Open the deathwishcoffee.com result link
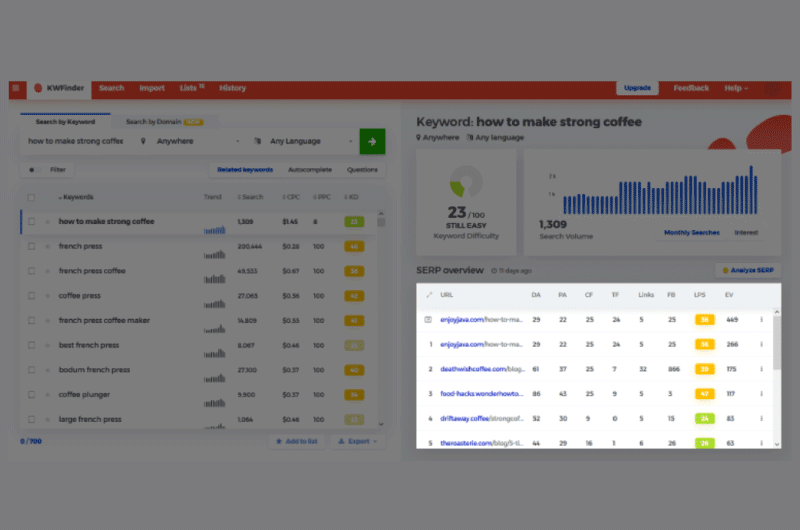This screenshot has width=800, height=530. tap(482, 369)
